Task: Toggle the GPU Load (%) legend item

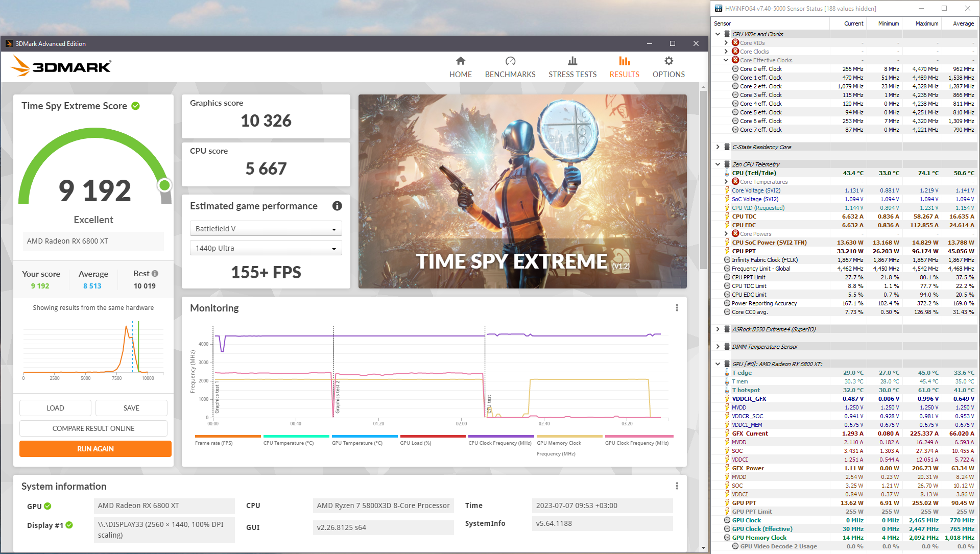Action: [x=433, y=440]
